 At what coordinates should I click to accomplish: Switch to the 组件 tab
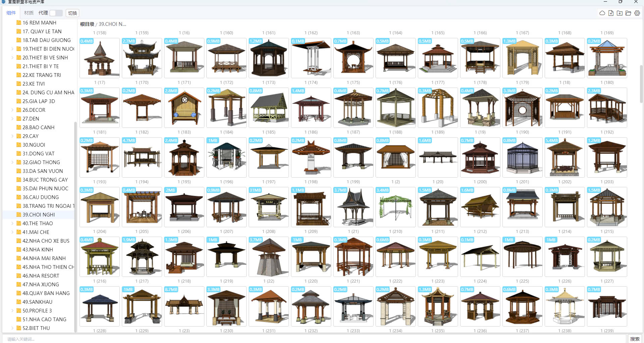[x=11, y=13]
